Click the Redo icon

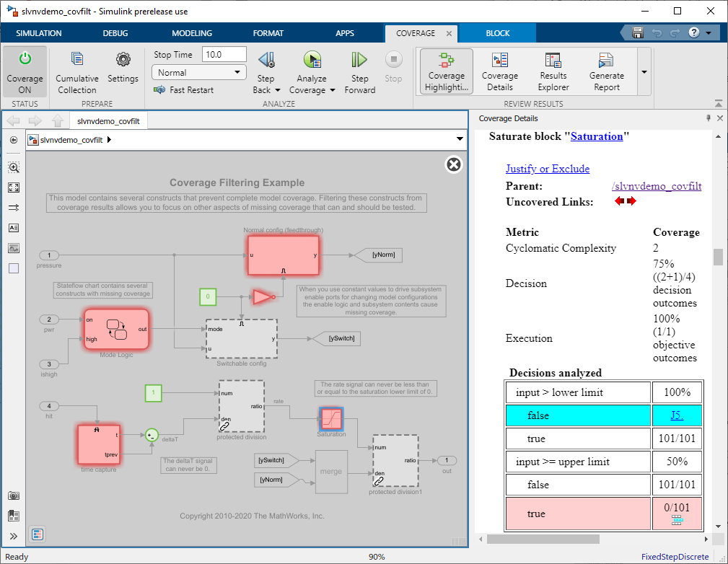(675, 33)
